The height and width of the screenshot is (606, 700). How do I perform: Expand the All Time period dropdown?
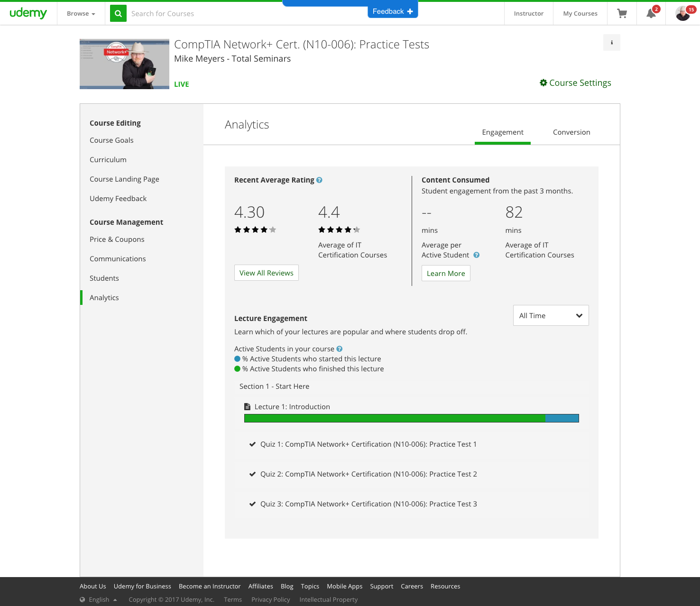pyautogui.click(x=551, y=315)
